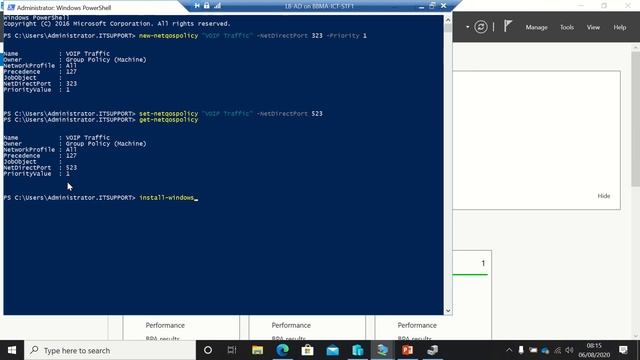The height and width of the screenshot is (360, 640).
Task: Click the volume speaker icon in the tray
Action: pos(569,350)
